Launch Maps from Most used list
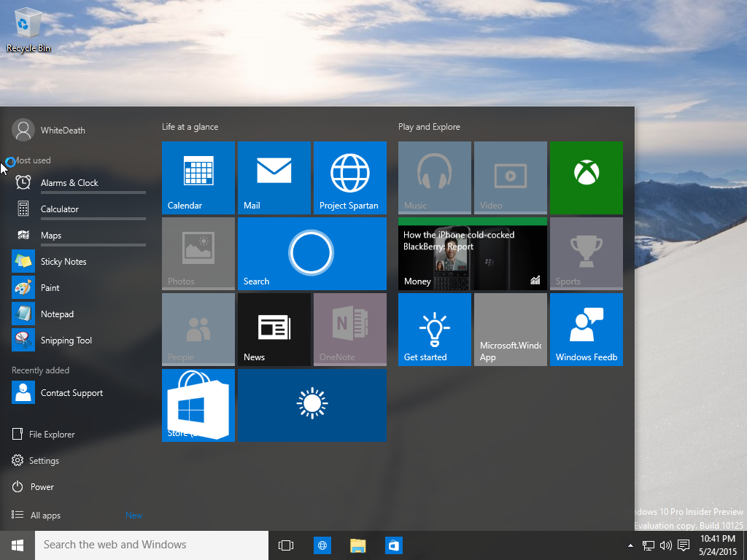Viewport: 747px width, 560px height. (79, 235)
